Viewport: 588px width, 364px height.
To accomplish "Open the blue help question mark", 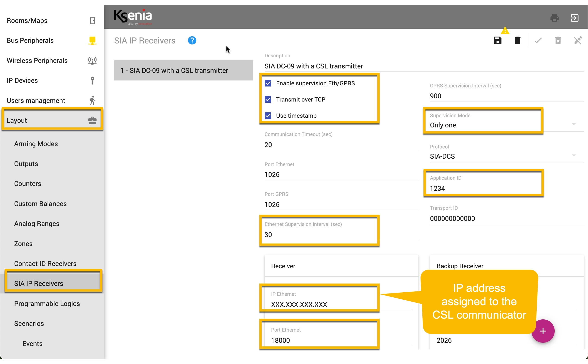I will click(192, 40).
